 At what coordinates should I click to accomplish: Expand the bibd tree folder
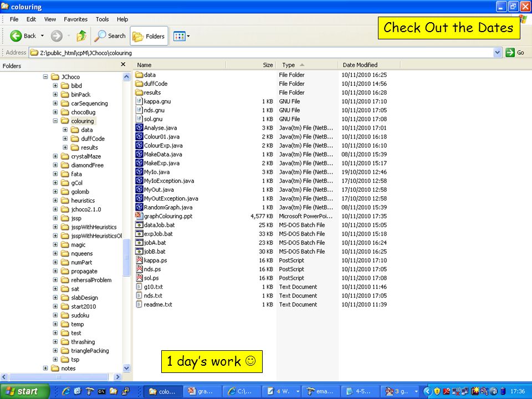click(x=55, y=85)
